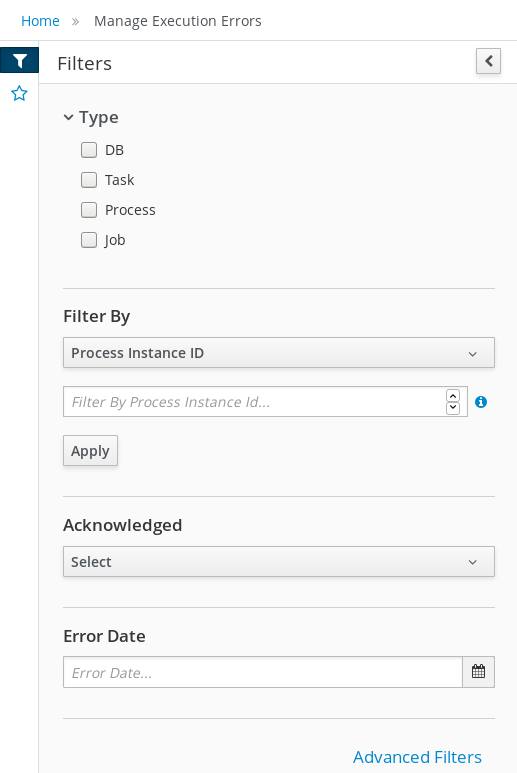517x773 pixels.
Task: Open the Error Date calendar icon
Action: 478,671
